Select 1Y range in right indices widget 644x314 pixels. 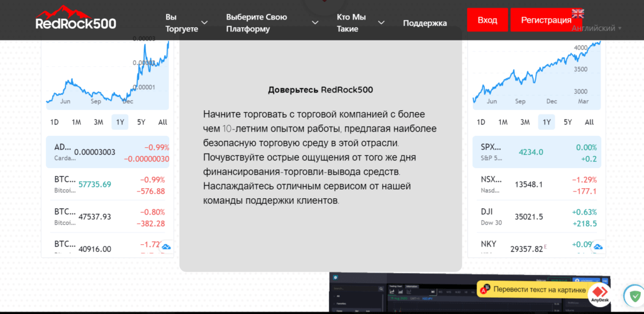point(547,122)
